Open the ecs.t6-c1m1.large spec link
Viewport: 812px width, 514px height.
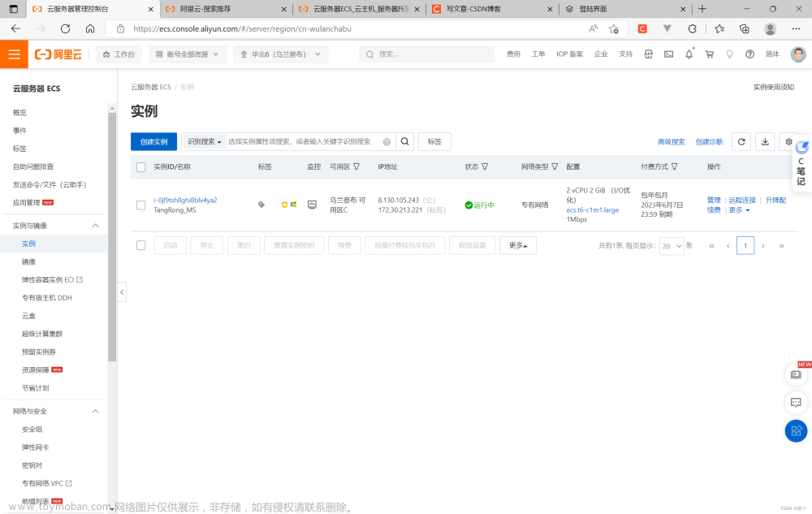pyautogui.click(x=593, y=210)
